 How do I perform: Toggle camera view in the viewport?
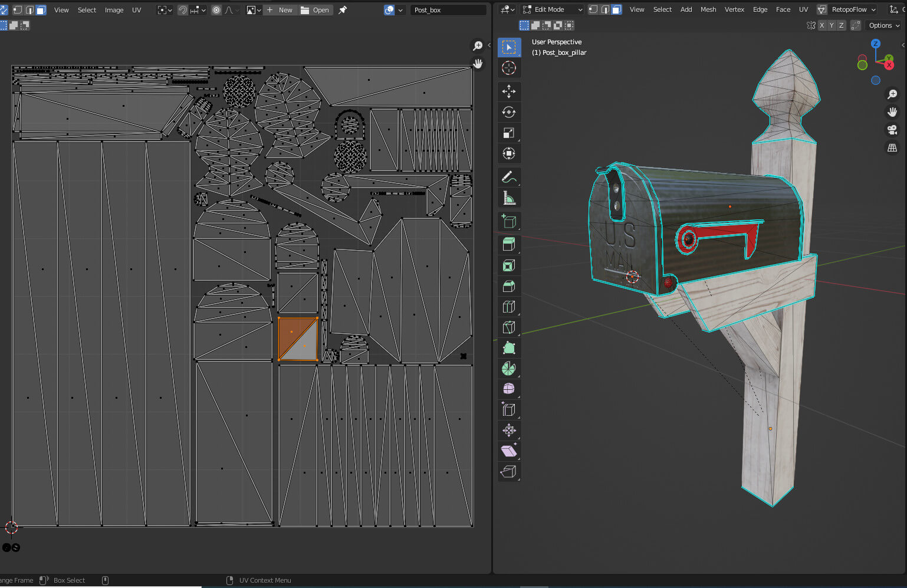click(x=892, y=130)
